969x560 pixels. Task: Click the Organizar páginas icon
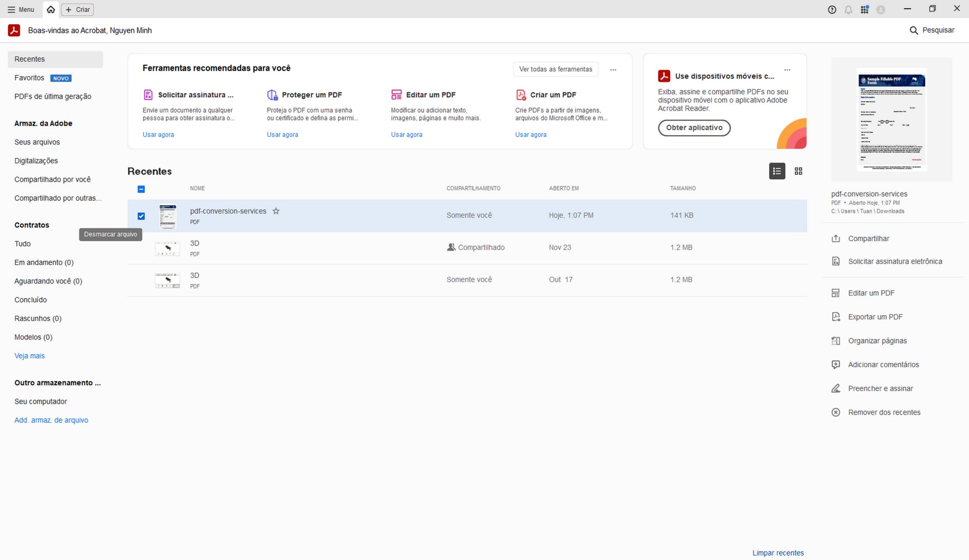(836, 341)
